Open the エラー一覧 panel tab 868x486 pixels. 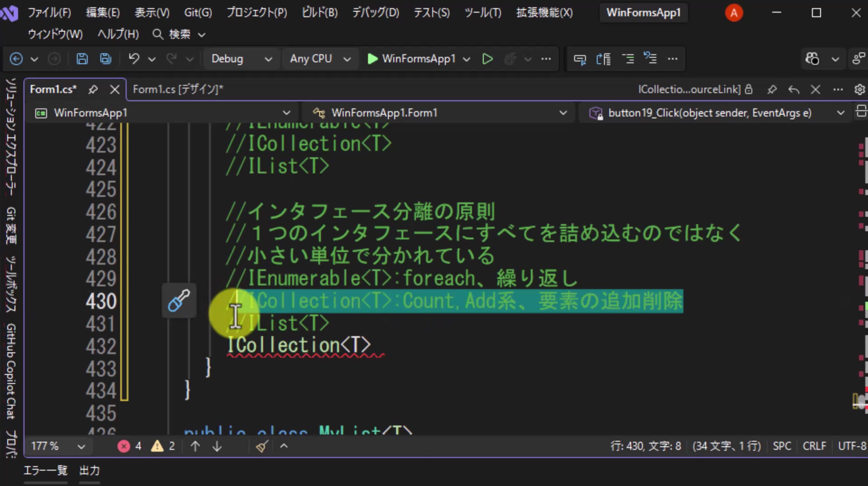tap(45, 471)
